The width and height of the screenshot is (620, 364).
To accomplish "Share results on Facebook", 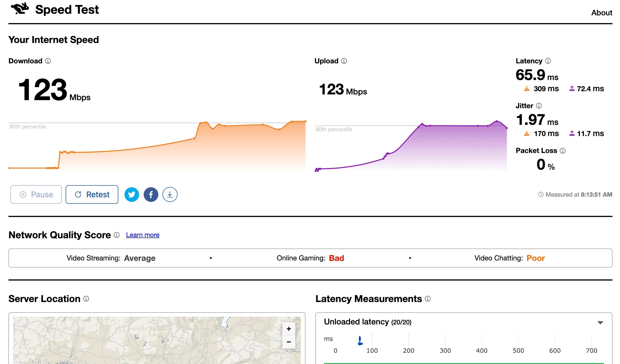I will (x=151, y=195).
